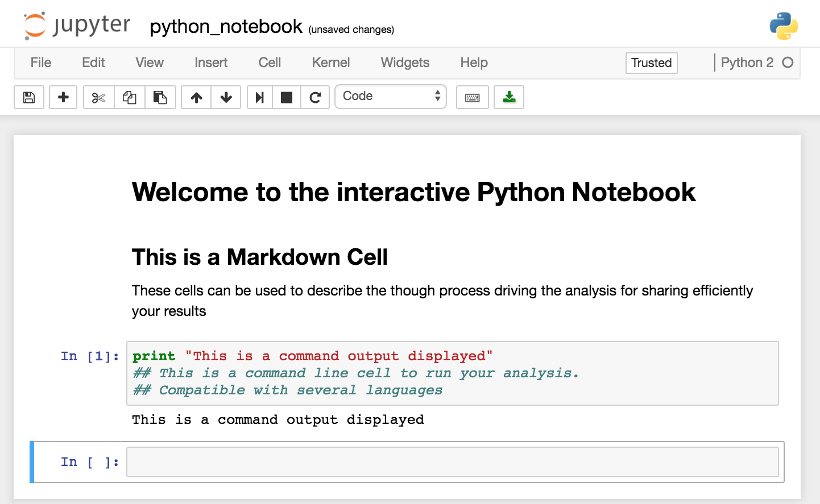Move selected cell up arrow

[x=196, y=97]
